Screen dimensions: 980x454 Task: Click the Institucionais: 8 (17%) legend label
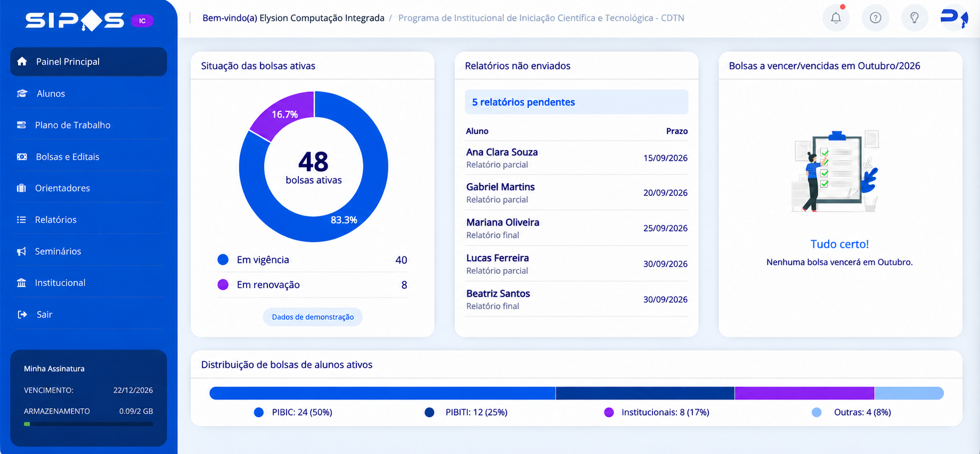pyautogui.click(x=665, y=412)
